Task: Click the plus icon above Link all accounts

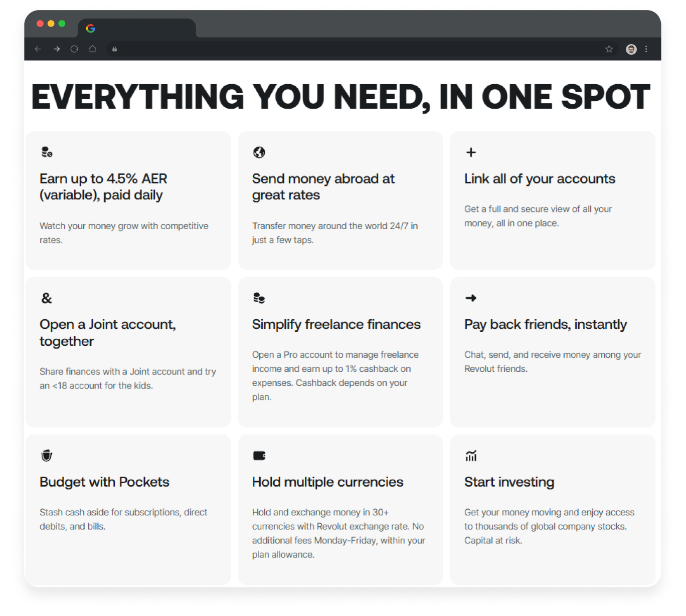Action: point(471,152)
